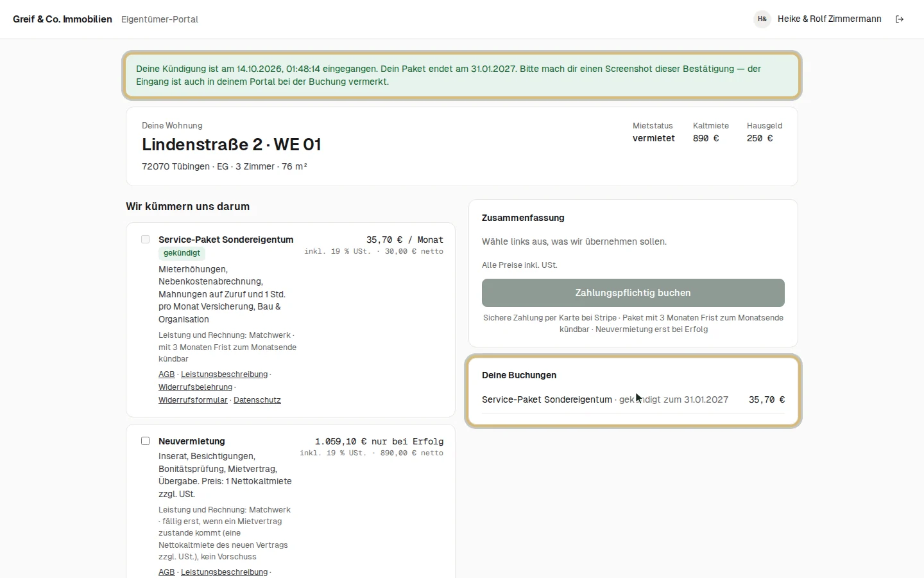
Task: Click the user name Heike & Rolf Zimmermann
Action: pyautogui.click(x=830, y=19)
